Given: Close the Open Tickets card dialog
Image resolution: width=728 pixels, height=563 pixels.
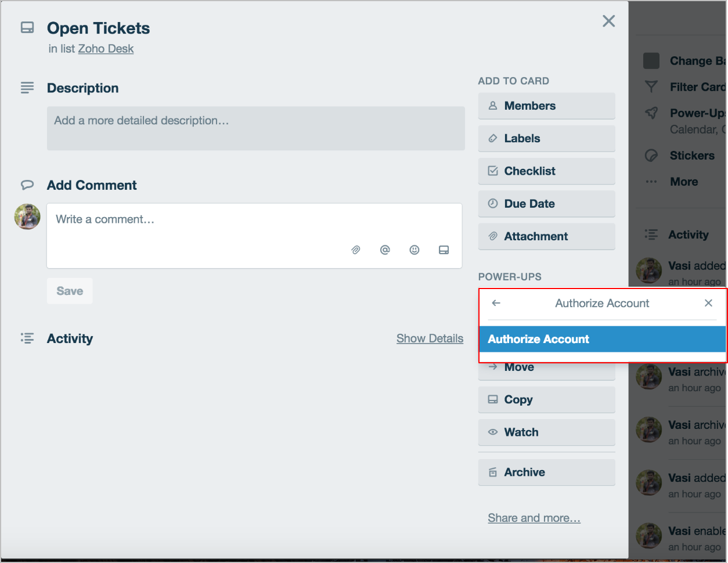Looking at the screenshot, I should pyautogui.click(x=608, y=21).
